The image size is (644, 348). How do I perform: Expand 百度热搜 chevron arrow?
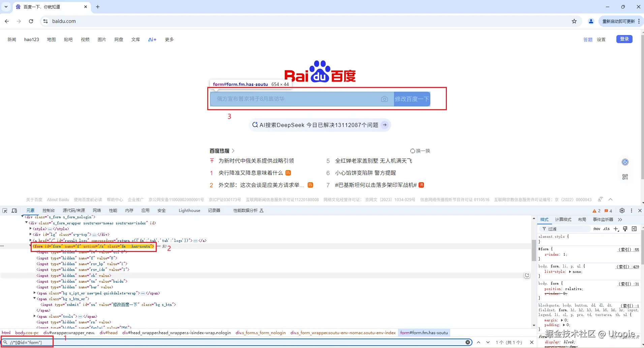click(x=233, y=151)
